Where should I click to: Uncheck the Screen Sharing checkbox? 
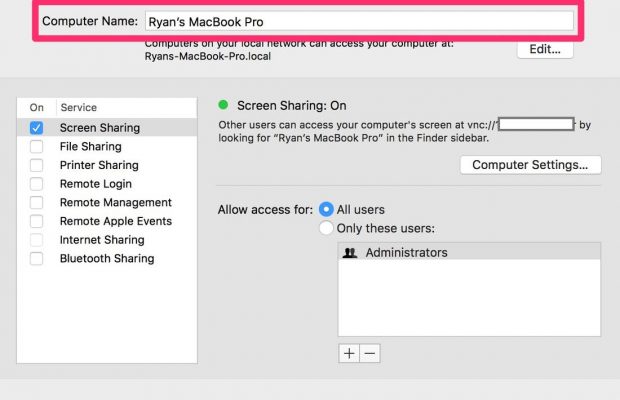tap(37, 128)
